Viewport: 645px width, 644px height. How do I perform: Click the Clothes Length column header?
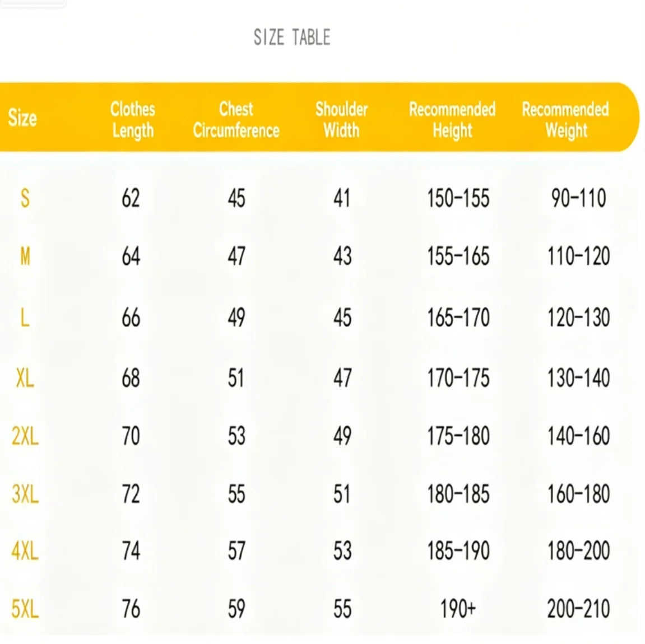point(133,120)
